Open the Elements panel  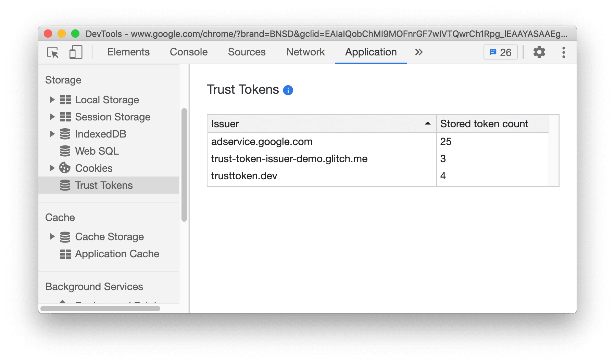[128, 52]
